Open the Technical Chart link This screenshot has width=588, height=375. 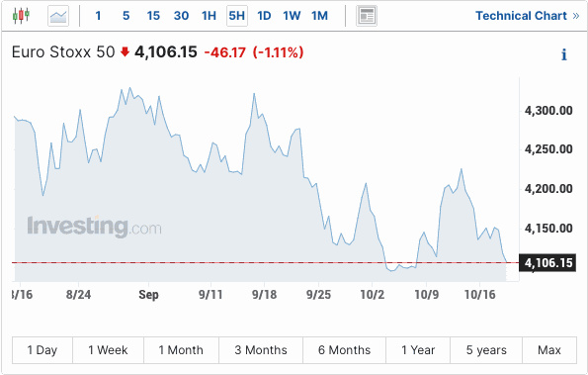(528, 16)
